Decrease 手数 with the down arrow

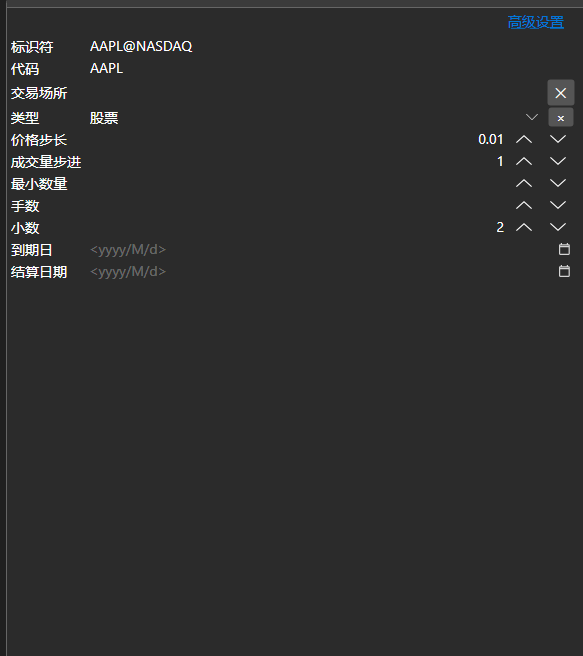[x=558, y=205]
